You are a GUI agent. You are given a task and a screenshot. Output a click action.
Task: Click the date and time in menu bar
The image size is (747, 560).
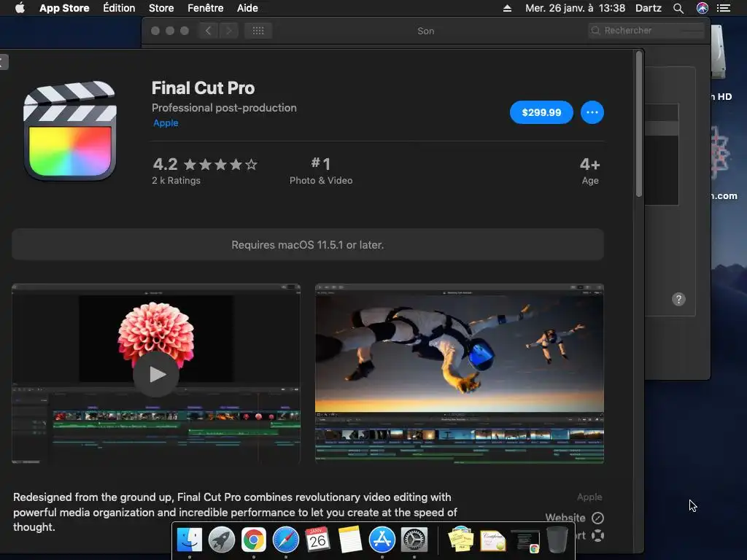point(575,8)
